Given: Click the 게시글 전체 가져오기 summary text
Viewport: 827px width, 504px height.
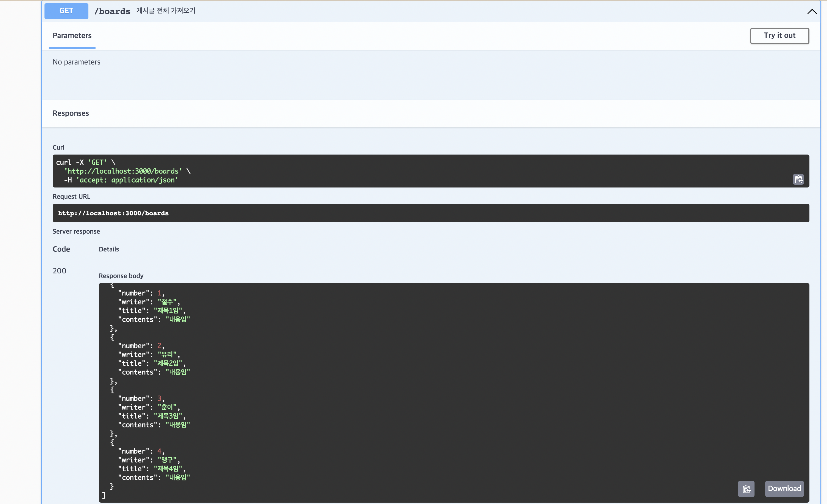Looking at the screenshot, I should click(166, 11).
